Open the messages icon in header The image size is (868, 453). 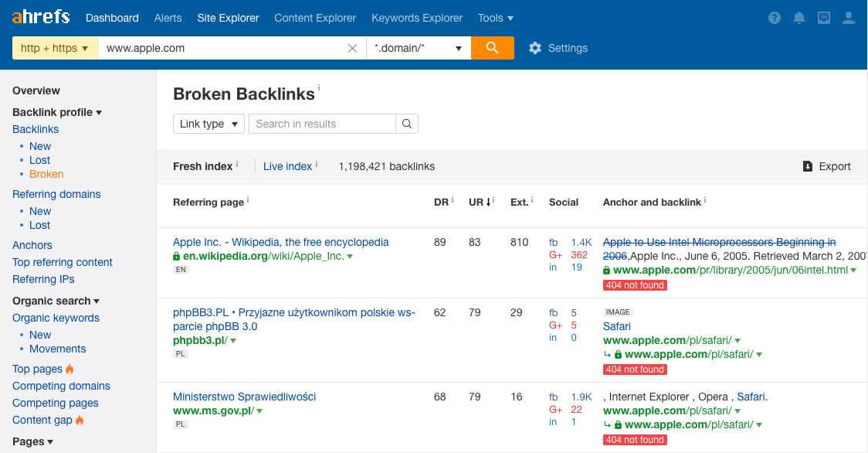click(824, 18)
